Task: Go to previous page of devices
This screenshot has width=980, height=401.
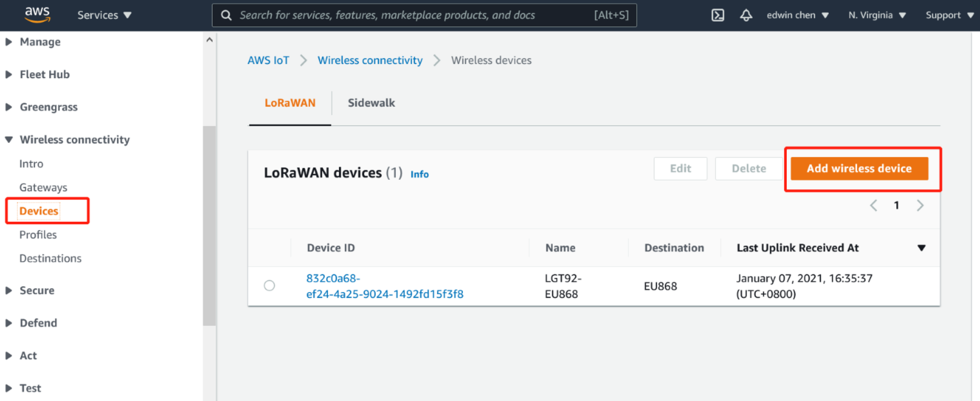Action: [x=873, y=205]
